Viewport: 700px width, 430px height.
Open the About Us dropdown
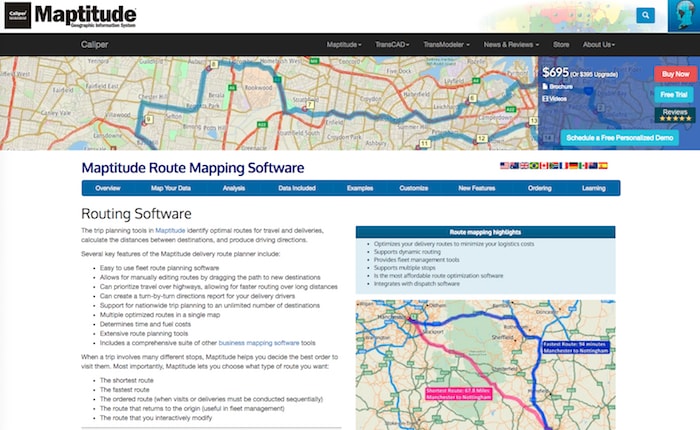pyautogui.click(x=599, y=45)
